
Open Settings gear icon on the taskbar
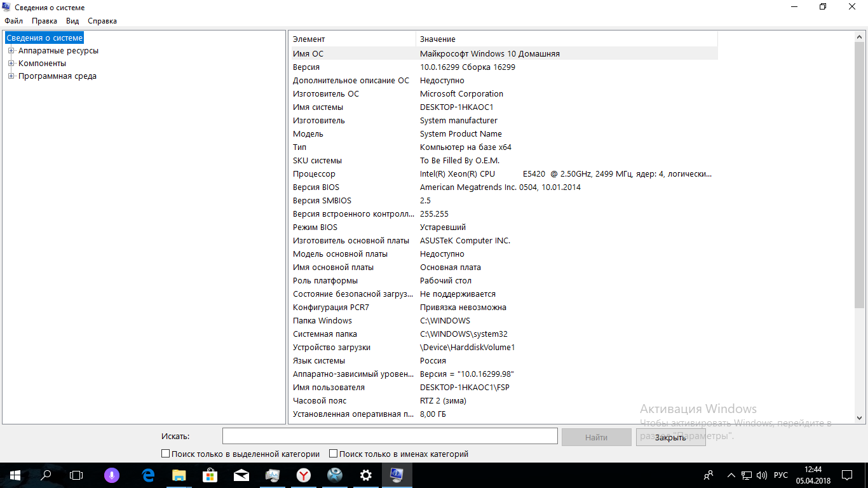click(366, 475)
